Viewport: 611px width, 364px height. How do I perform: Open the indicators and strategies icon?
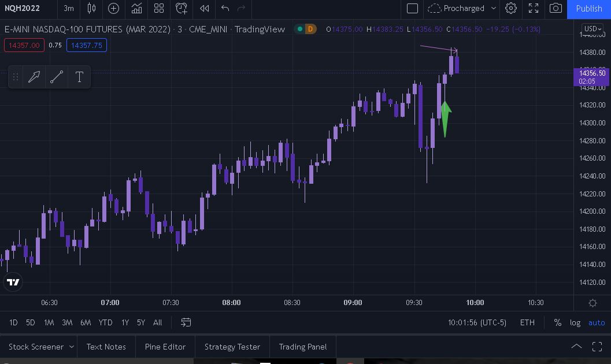(x=136, y=8)
